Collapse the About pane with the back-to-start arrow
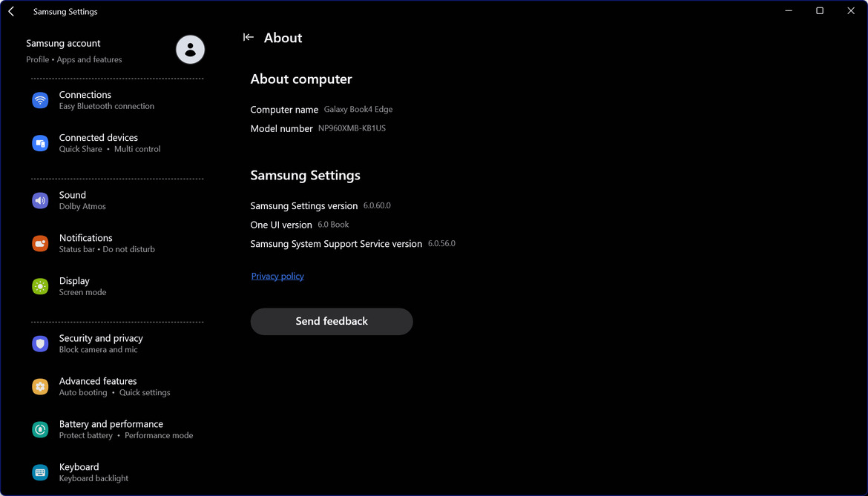The height and width of the screenshot is (496, 868). (x=248, y=38)
